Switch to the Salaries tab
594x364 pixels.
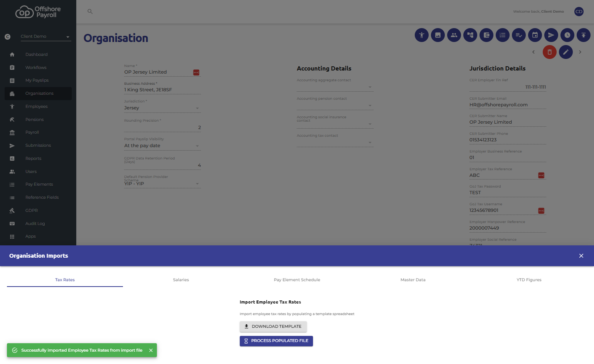point(181,280)
